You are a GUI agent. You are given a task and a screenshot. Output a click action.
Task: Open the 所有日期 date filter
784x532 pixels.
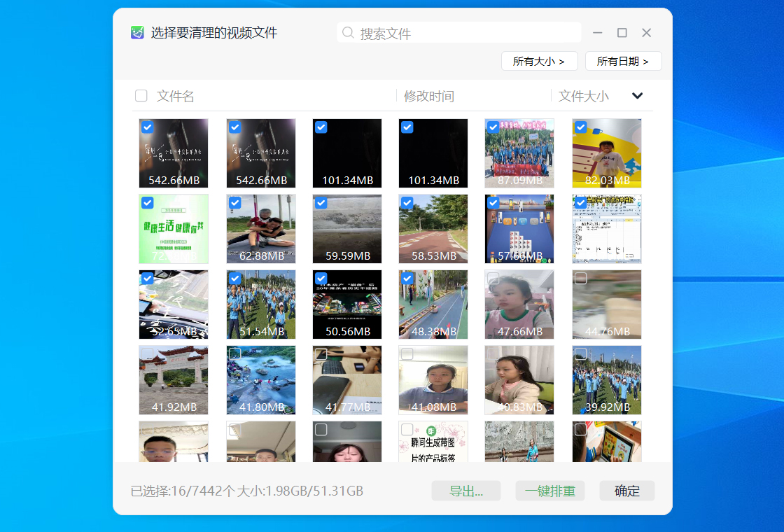pyautogui.click(x=623, y=61)
